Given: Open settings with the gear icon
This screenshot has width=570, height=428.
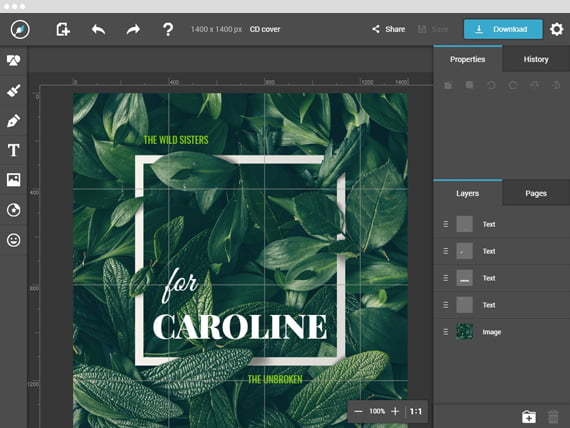Looking at the screenshot, I should (x=557, y=29).
